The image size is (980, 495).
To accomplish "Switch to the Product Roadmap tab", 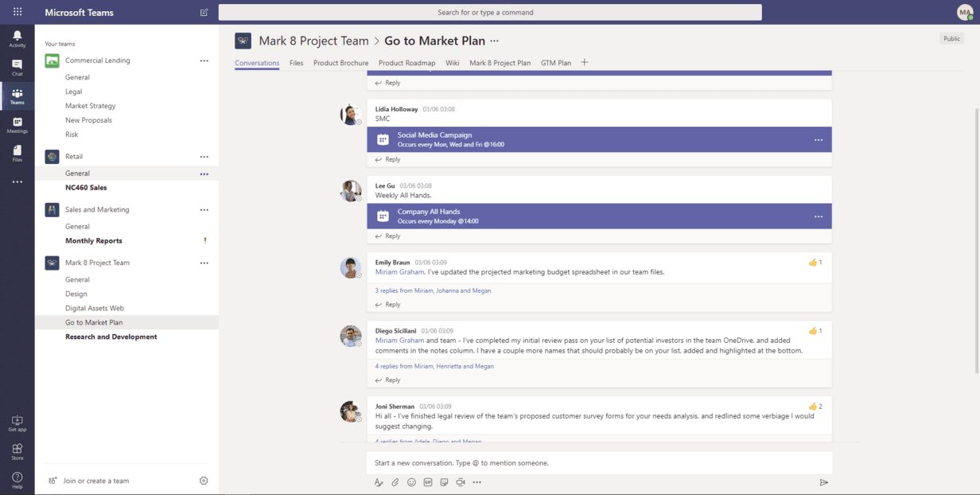I will tap(406, 63).
